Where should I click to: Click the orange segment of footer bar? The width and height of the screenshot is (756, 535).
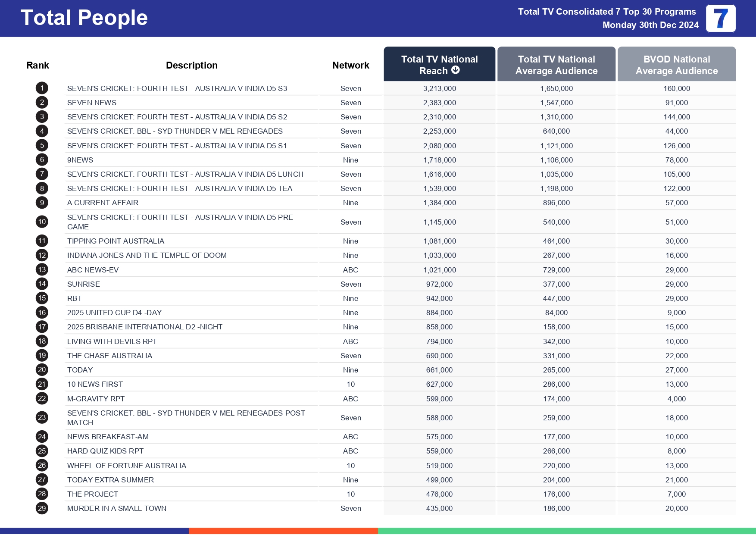click(x=283, y=531)
